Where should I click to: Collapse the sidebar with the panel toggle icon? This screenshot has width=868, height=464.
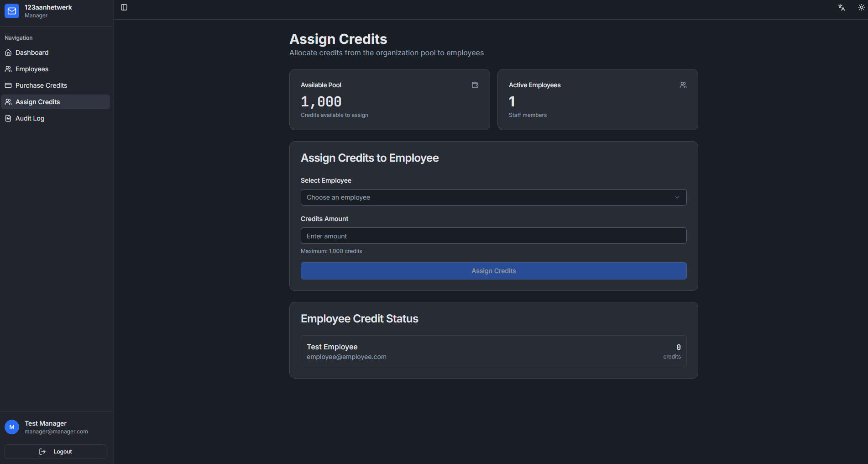(x=124, y=7)
